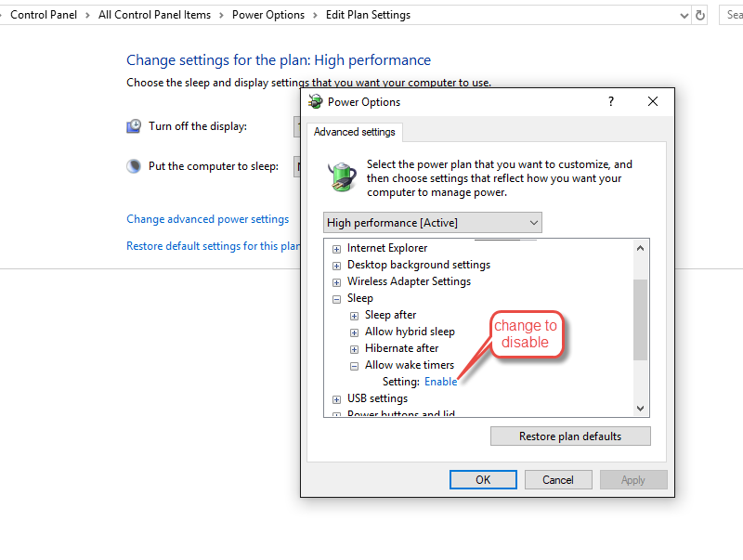The width and height of the screenshot is (743, 560).
Task: Expand Wireless Adapter Settings node
Action: [336, 282]
